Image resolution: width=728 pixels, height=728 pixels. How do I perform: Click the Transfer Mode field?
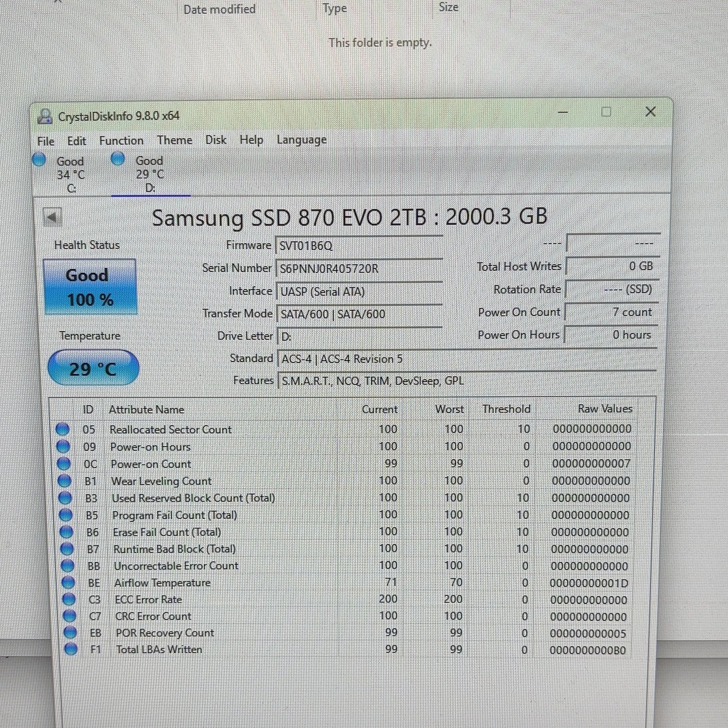(360, 314)
